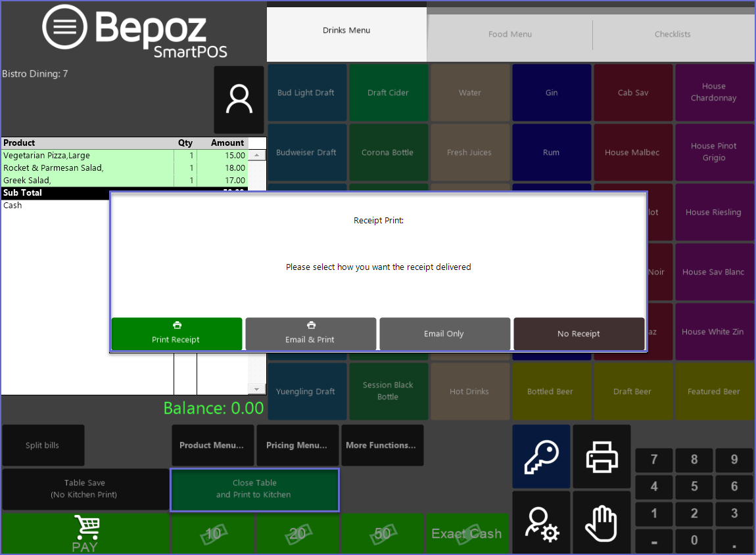Choose Print Receipt in the dialog
Screen dimensions: 756x555
(x=176, y=334)
